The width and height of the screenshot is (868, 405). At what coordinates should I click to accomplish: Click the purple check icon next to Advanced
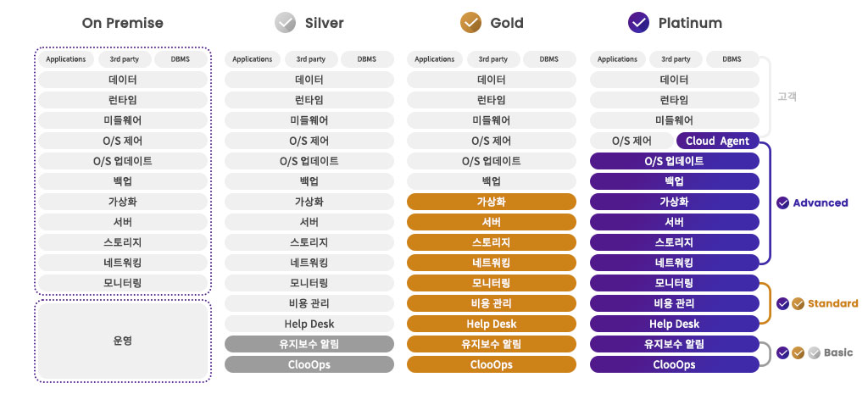783,203
